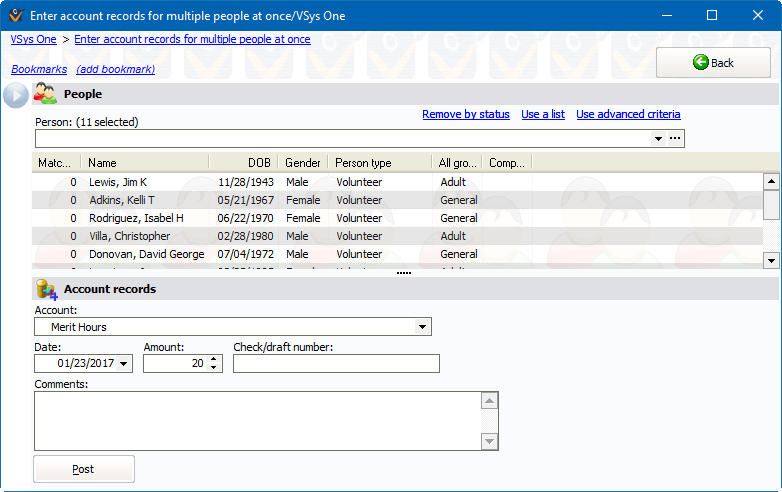Increase Amount with the up spinner arrow
The height and width of the screenshot is (492, 782).
coord(213,359)
